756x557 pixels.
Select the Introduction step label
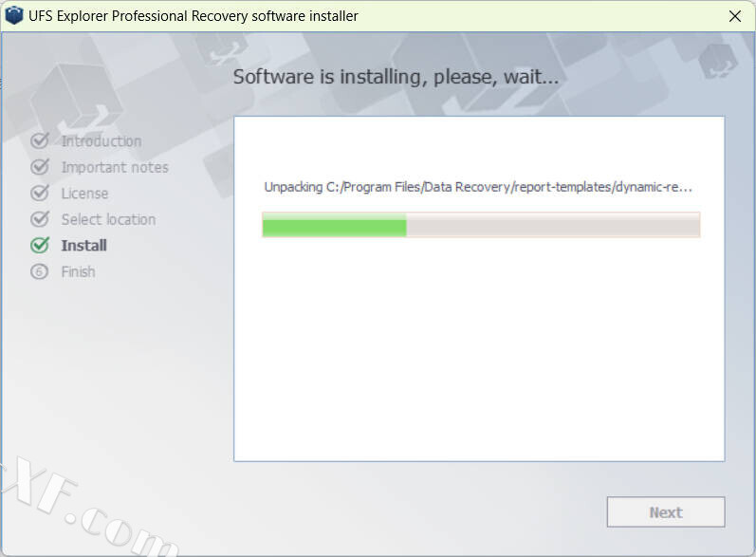pos(101,141)
